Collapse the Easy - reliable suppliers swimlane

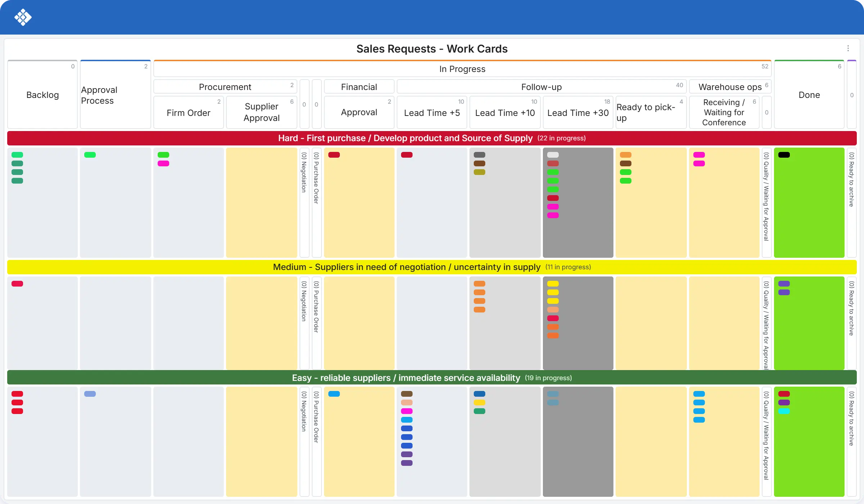point(432,378)
